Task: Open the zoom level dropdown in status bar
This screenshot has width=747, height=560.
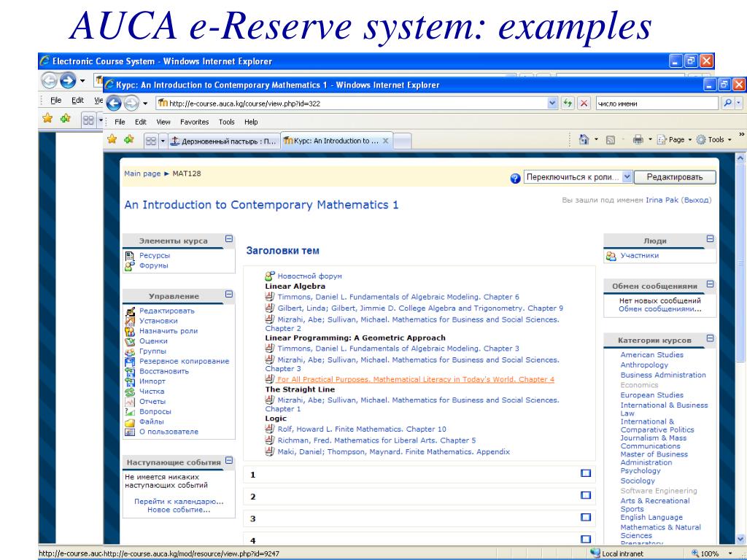Action: point(731,554)
